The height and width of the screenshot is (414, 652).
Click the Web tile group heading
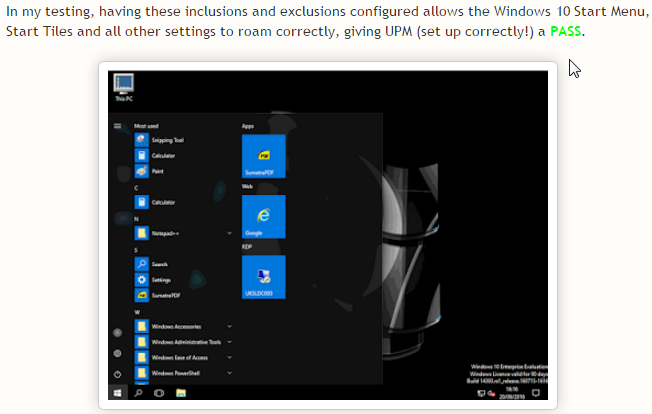coord(247,186)
